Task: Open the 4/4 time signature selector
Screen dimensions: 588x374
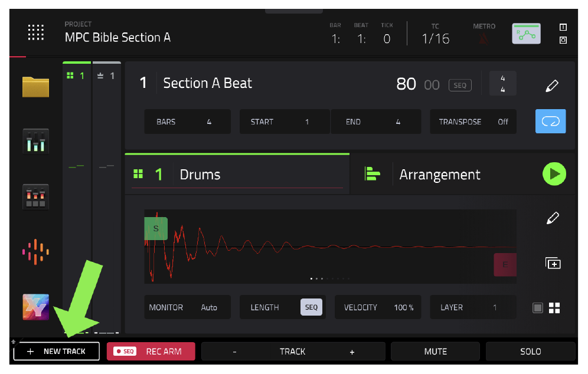Action: point(503,84)
